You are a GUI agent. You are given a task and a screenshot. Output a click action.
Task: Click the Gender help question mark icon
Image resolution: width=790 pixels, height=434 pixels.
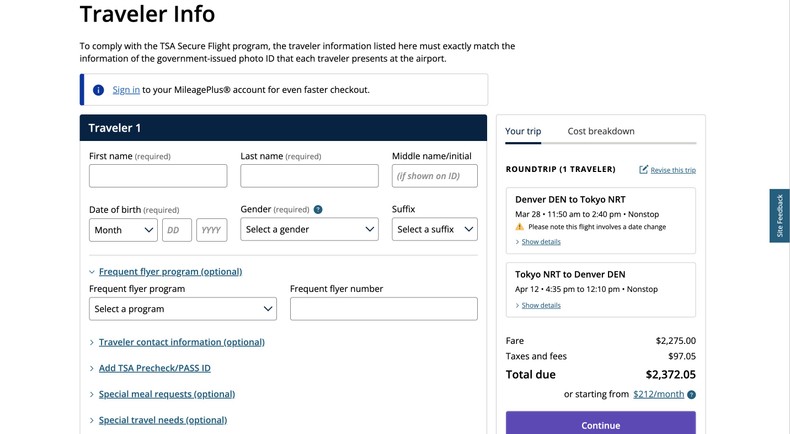pyautogui.click(x=318, y=210)
